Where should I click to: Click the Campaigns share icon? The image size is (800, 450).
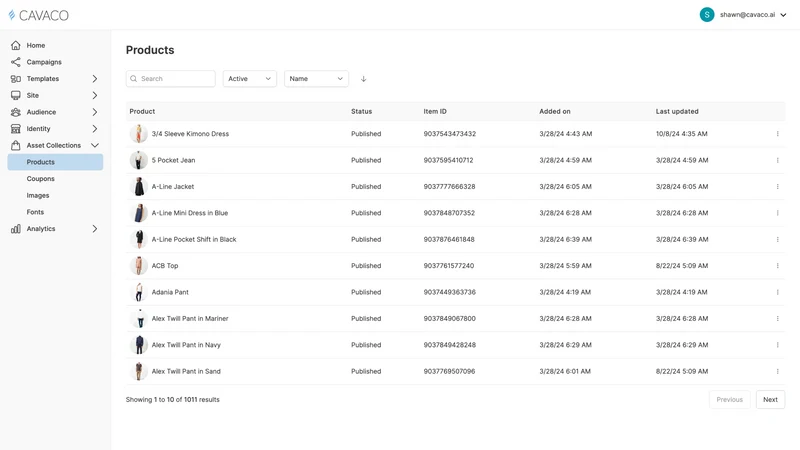click(x=16, y=62)
